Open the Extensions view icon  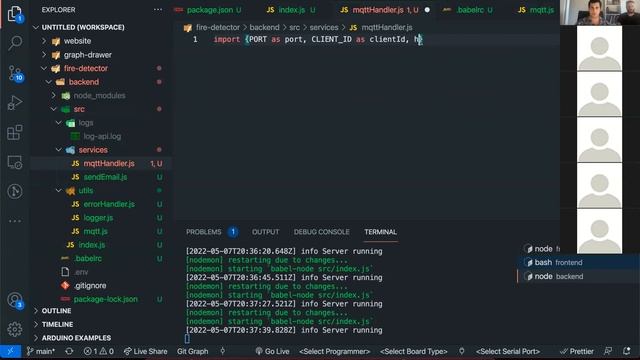15,132
